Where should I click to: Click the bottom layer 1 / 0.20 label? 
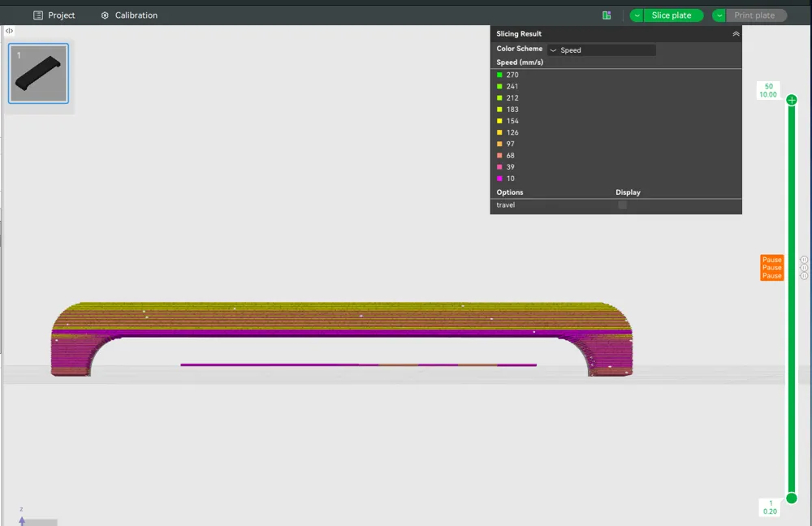pos(770,507)
